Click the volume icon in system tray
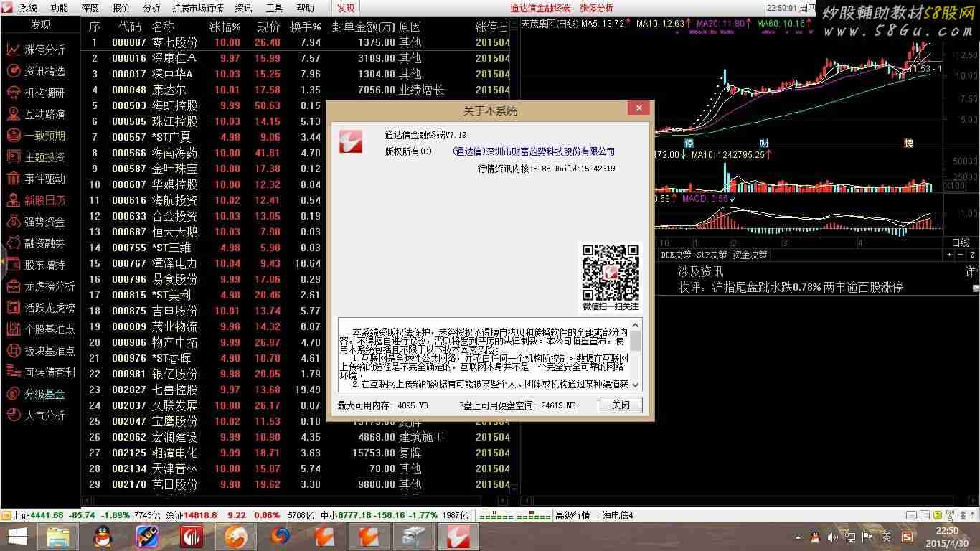The image size is (980, 551). coord(832,537)
